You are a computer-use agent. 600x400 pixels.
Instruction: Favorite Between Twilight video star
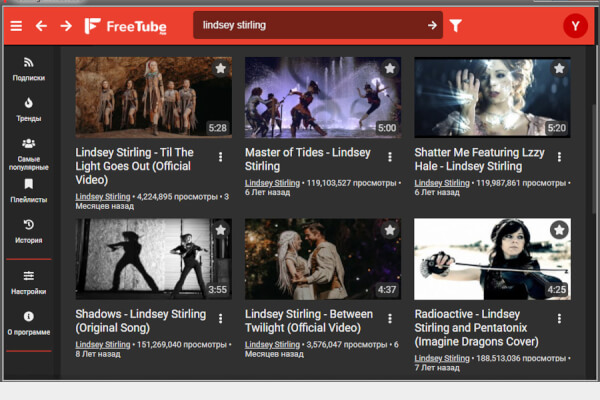click(390, 230)
